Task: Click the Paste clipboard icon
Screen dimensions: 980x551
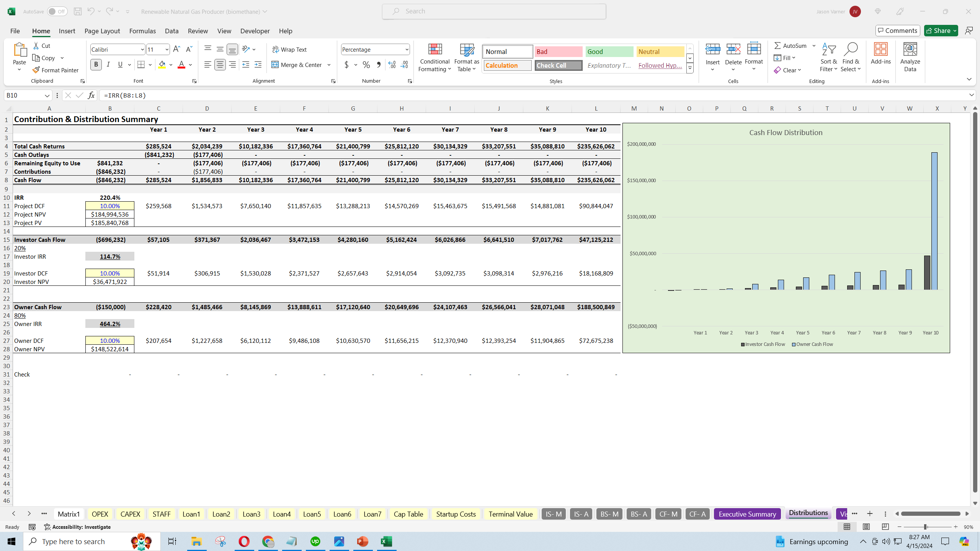Action: point(20,49)
